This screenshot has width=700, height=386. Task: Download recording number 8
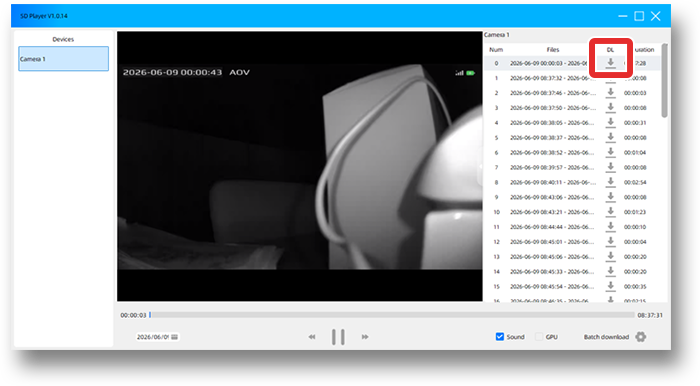610,182
